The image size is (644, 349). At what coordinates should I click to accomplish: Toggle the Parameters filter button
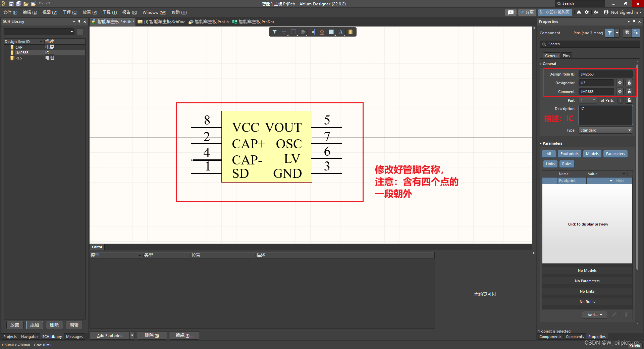tap(615, 154)
